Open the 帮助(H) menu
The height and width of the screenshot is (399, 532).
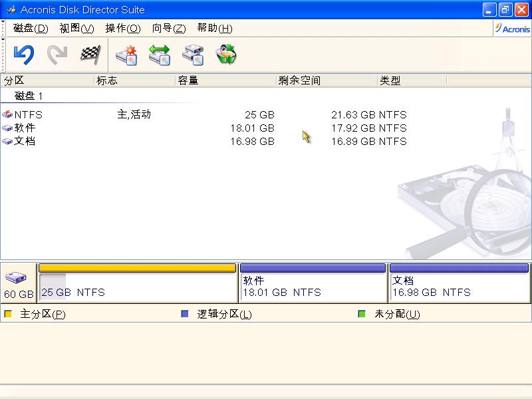tap(215, 28)
